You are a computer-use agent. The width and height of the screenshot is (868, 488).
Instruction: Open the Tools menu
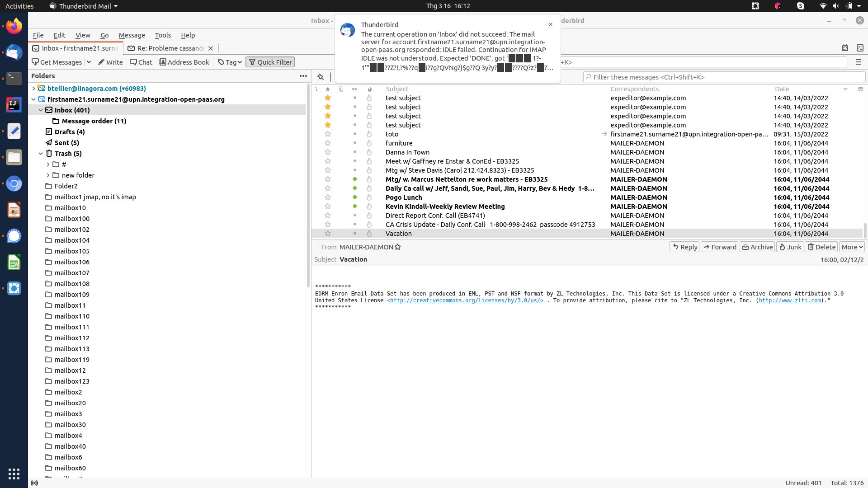[163, 35]
